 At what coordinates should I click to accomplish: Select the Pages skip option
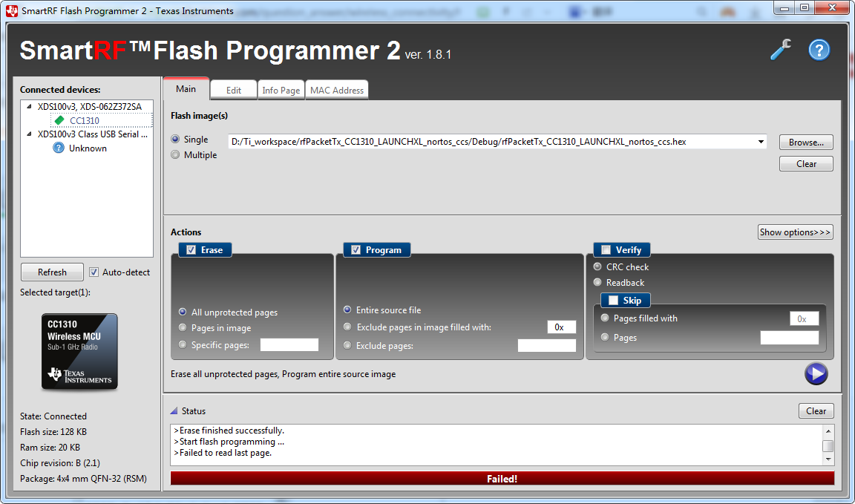click(605, 338)
